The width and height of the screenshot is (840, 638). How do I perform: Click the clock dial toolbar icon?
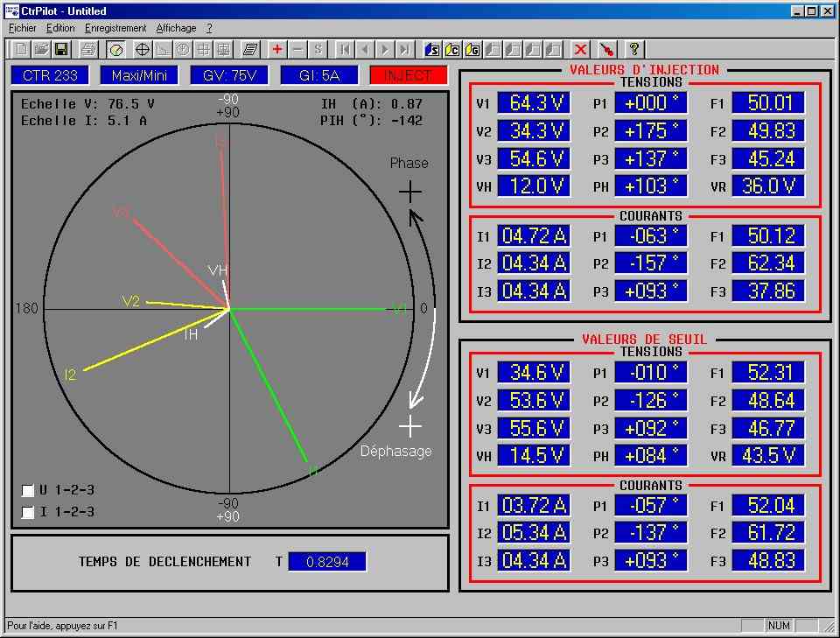point(183,50)
